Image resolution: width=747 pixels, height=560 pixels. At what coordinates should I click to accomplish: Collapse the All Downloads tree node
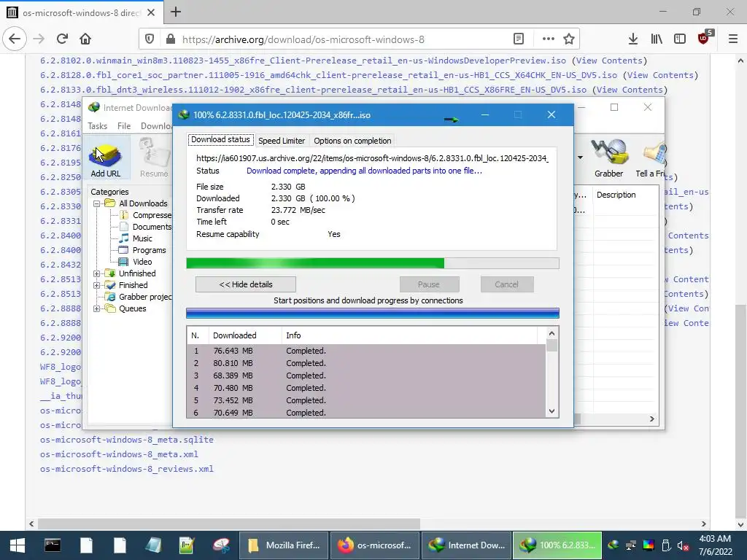(x=97, y=203)
